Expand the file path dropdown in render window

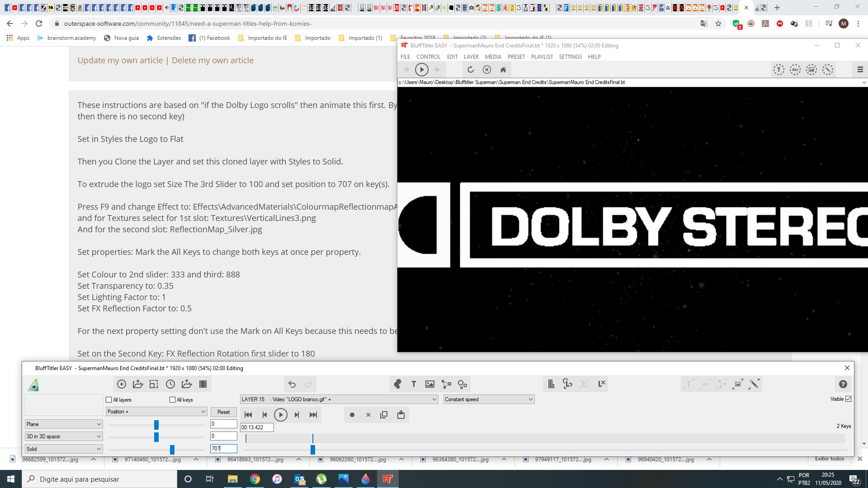(x=863, y=82)
